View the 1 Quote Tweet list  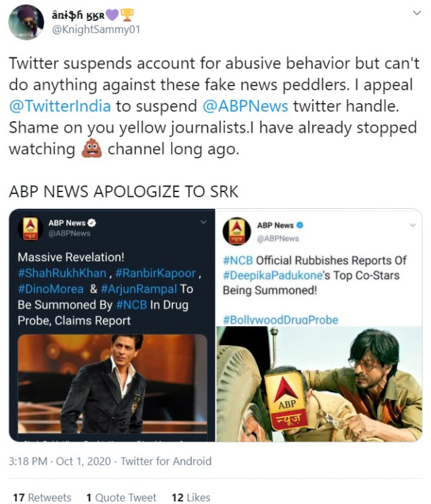point(121,497)
